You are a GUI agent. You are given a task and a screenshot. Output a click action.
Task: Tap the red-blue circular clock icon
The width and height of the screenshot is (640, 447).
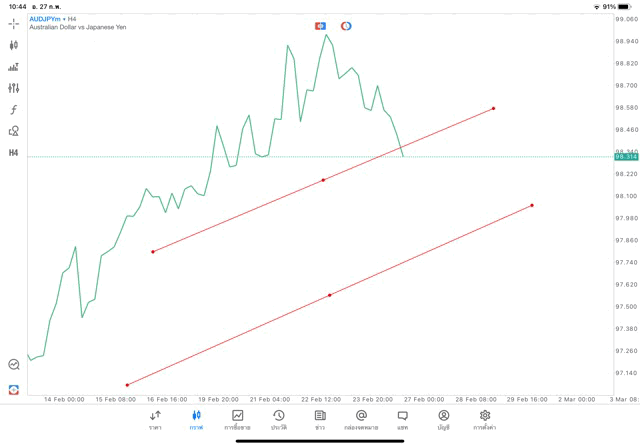click(x=346, y=25)
